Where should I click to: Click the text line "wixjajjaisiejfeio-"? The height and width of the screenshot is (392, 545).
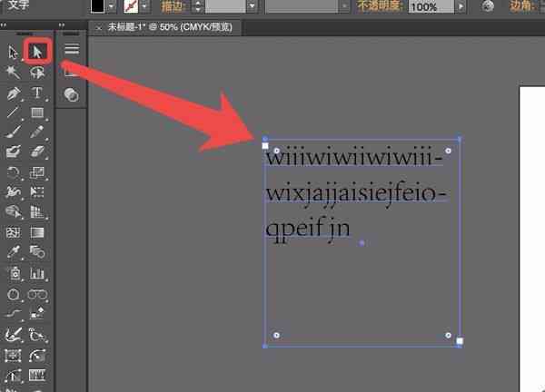tap(356, 194)
